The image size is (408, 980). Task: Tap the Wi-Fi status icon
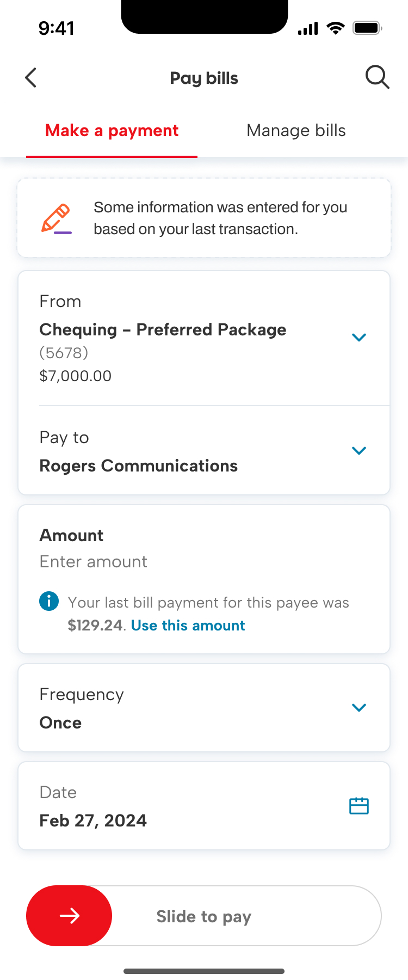[336, 28]
